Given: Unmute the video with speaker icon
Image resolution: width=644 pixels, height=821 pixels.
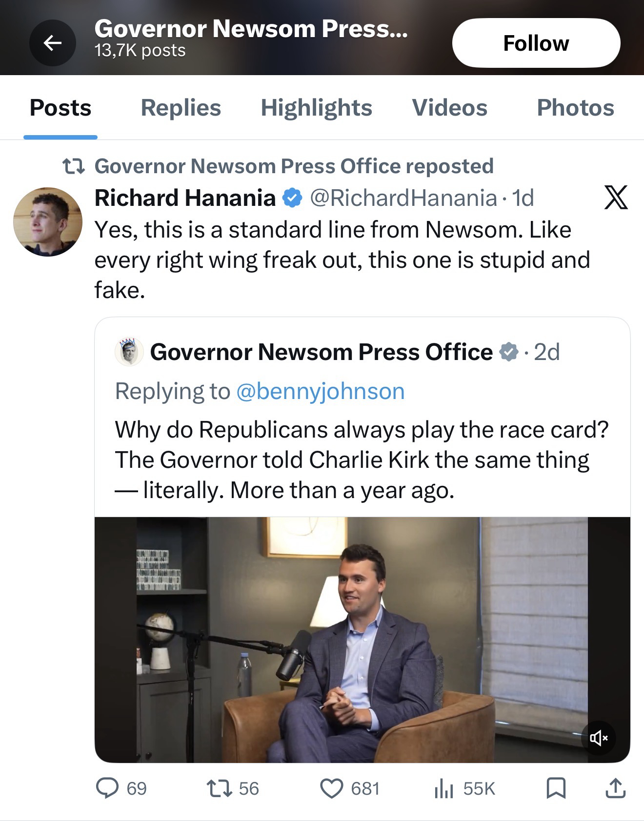Looking at the screenshot, I should (x=599, y=738).
